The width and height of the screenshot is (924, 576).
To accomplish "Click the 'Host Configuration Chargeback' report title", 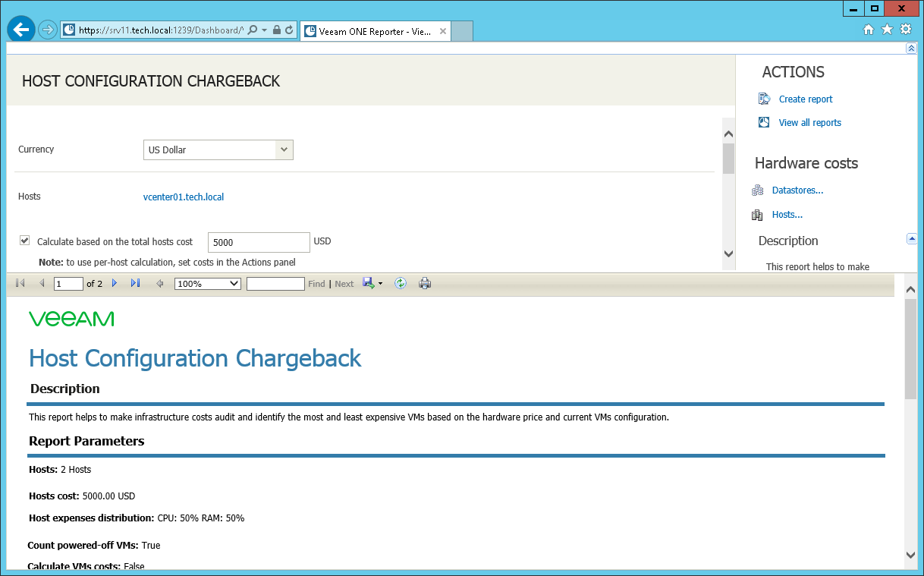I will (x=195, y=358).
